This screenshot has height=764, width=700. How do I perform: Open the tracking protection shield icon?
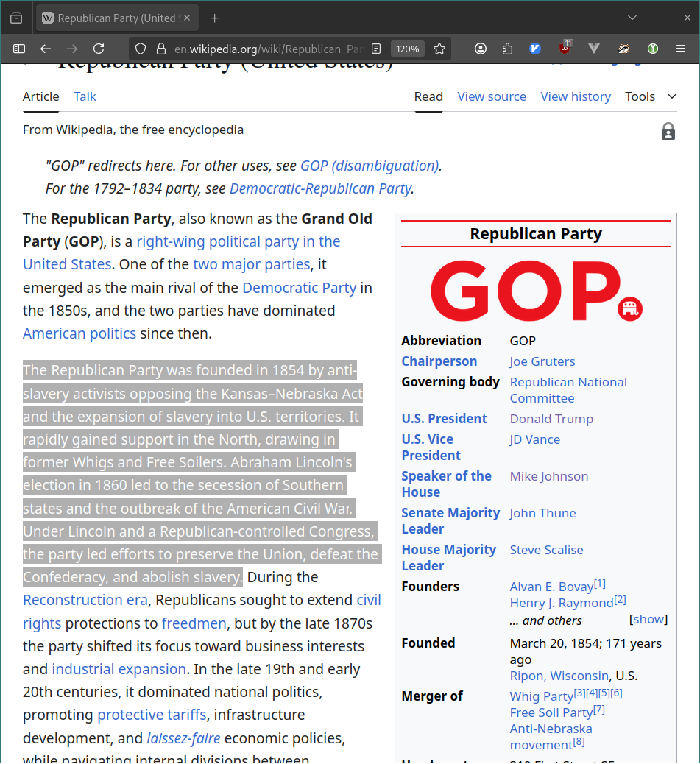click(x=141, y=49)
